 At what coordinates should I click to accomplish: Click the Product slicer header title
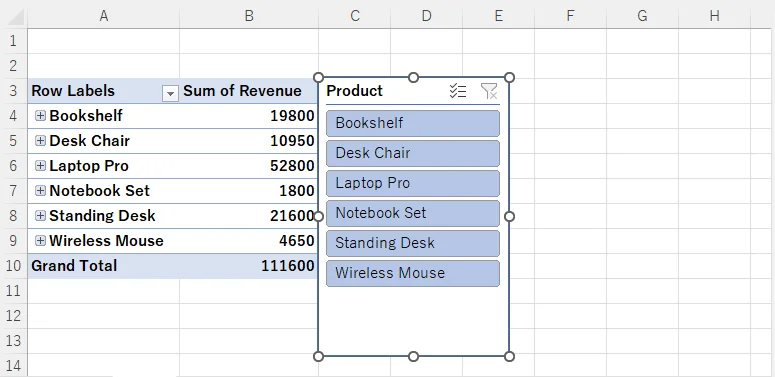354,91
